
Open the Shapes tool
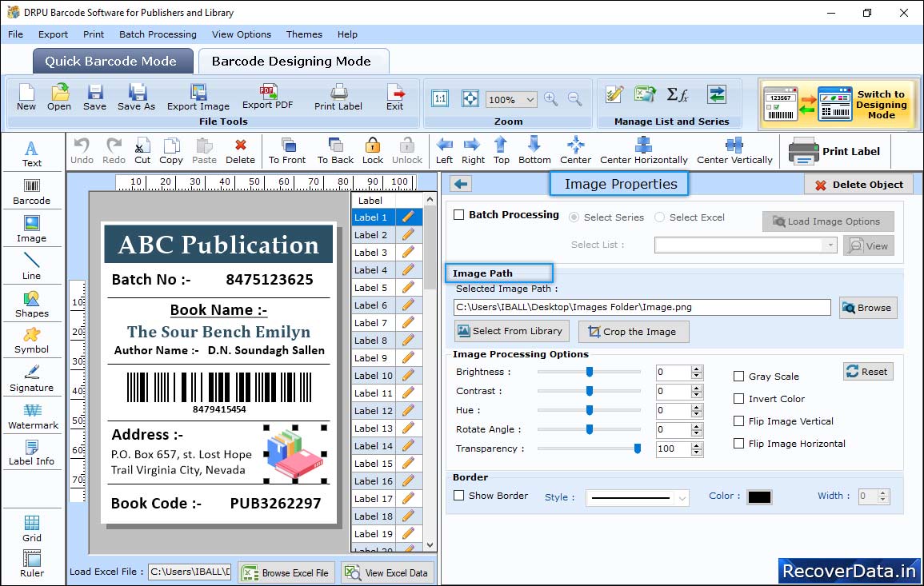click(x=32, y=304)
